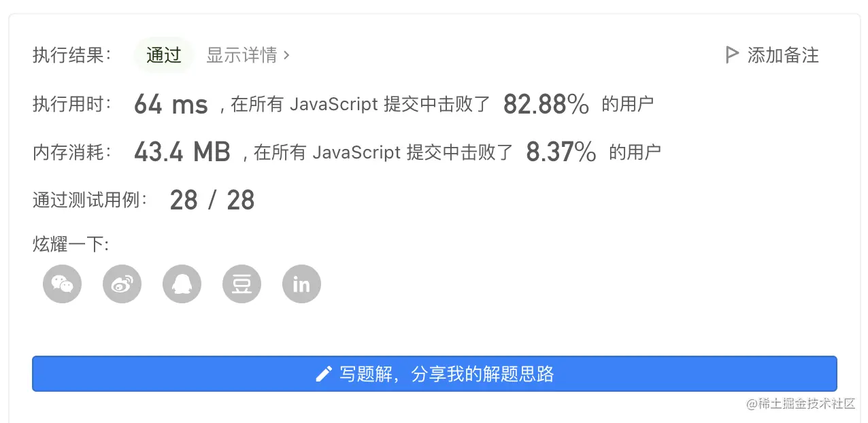Click the 64 ms runtime value
Screen dimensions: 868x423
click(171, 105)
